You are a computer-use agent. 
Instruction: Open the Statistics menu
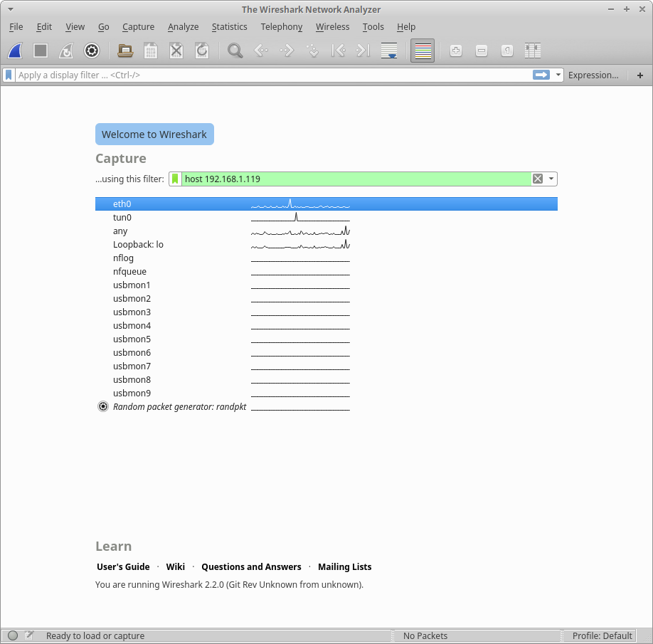pyautogui.click(x=230, y=26)
